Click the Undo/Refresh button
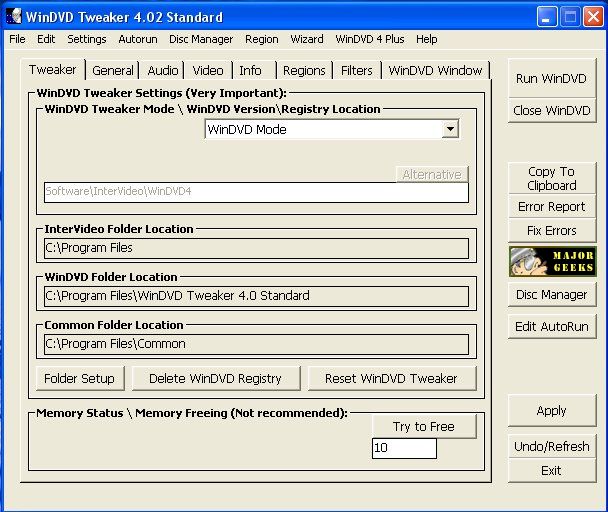 551,446
